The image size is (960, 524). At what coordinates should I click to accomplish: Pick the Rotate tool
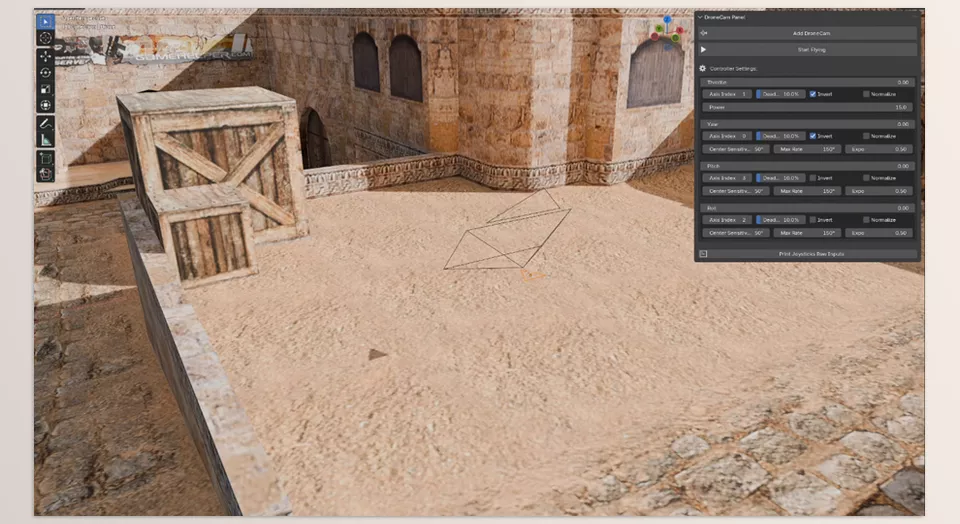point(45,73)
